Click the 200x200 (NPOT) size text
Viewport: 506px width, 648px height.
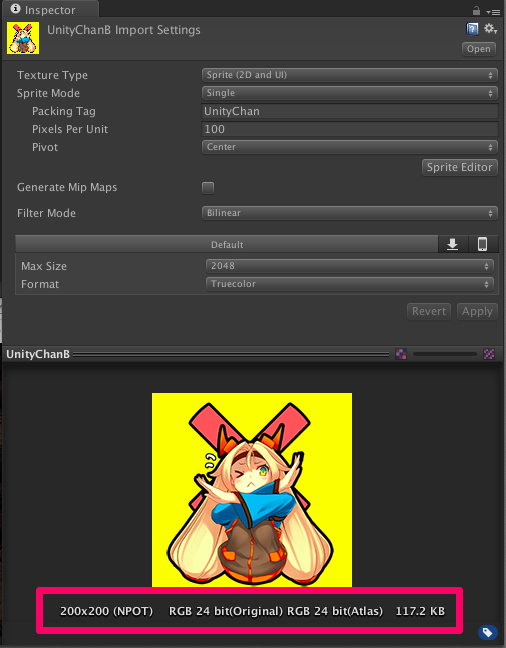point(107,611)
